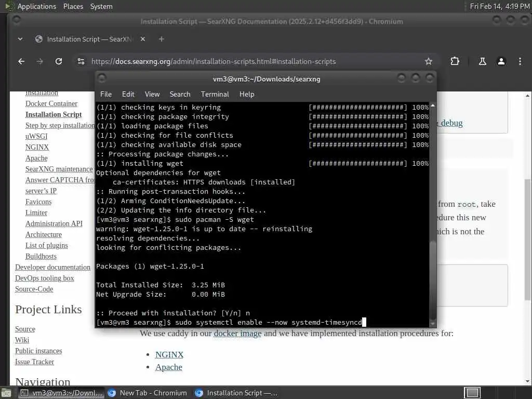Open Issue Tracker link
Screen dimensions: 532x399
click(x=34, y=362)
